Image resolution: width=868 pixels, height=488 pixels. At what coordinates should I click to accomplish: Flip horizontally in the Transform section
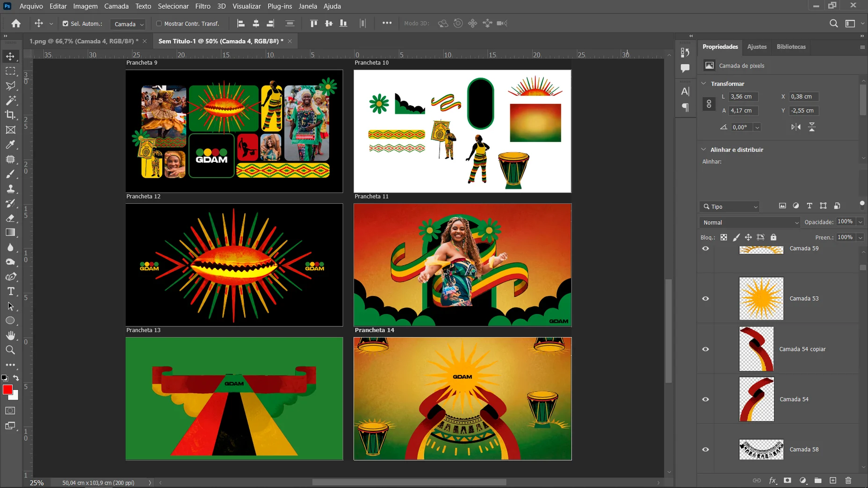(796, 127)
